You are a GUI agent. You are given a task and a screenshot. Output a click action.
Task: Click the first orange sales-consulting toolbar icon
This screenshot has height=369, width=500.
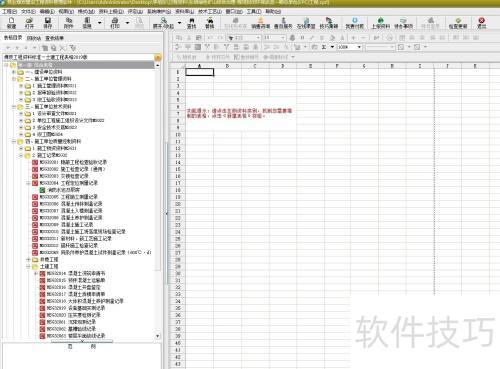[x=260, y=23]
